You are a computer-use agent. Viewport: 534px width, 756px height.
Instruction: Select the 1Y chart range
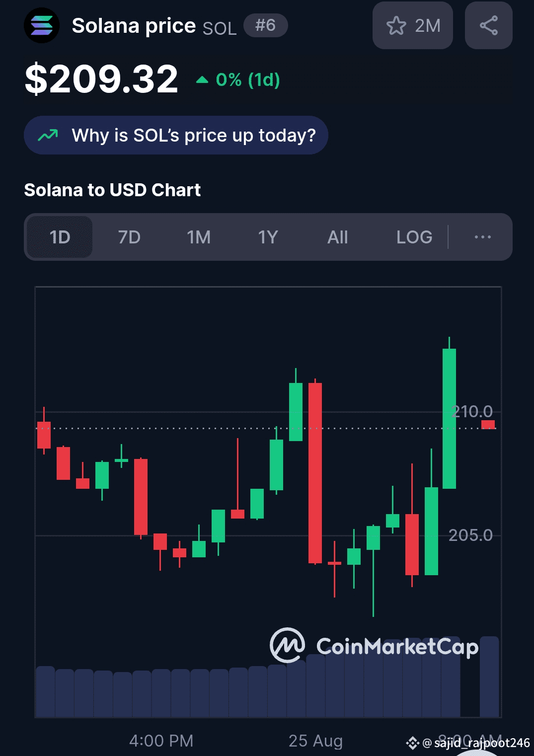(x=268, y=237)
